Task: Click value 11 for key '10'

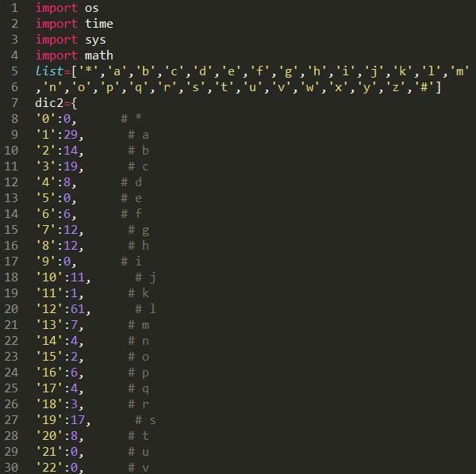Action: (x=78, y=277)
